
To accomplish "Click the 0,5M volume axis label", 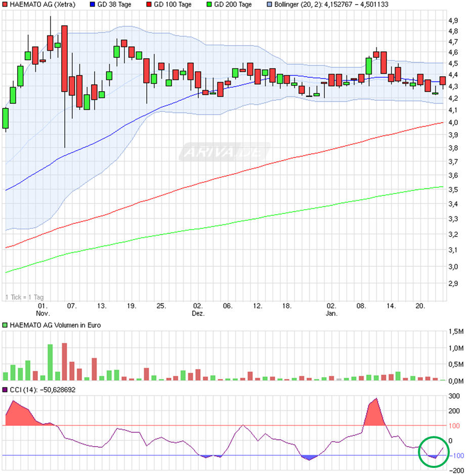I will click(456, 364).
